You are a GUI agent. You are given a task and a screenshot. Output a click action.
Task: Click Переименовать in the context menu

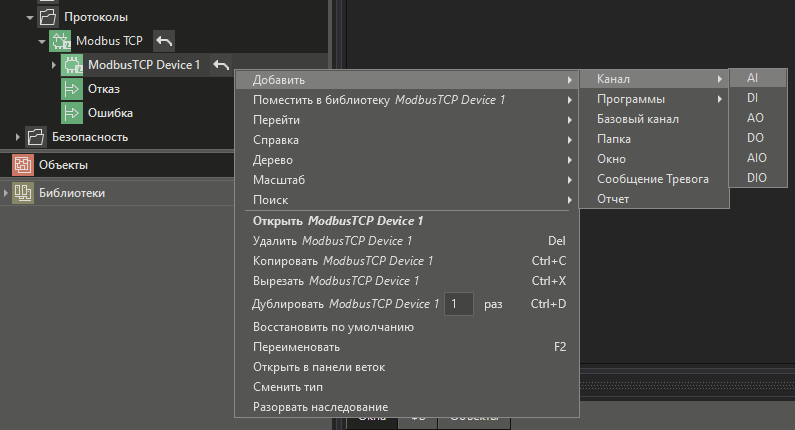(296, 347)
